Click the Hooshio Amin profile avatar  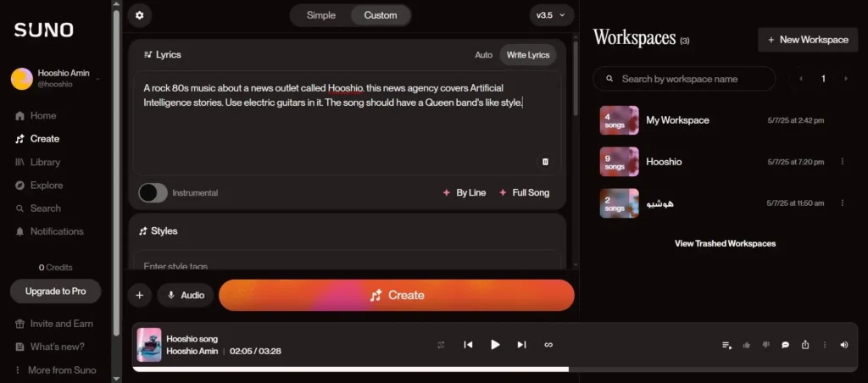[x=21, y=79]
